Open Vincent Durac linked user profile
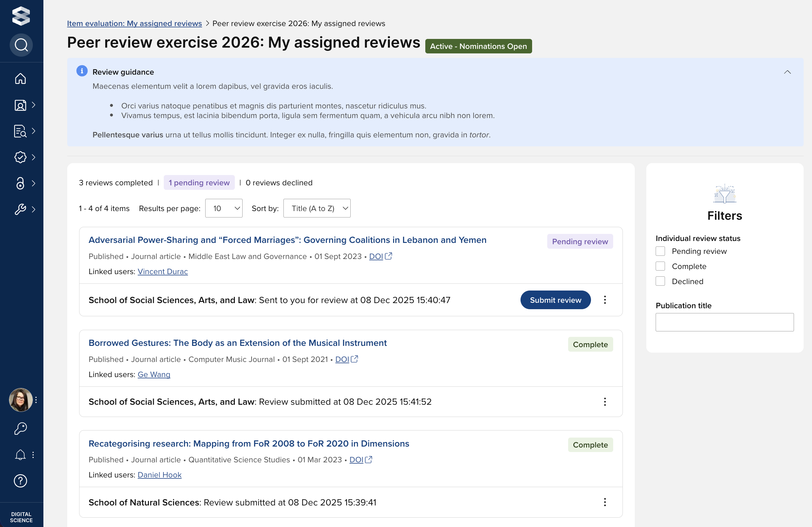 (x=162, y=272)
